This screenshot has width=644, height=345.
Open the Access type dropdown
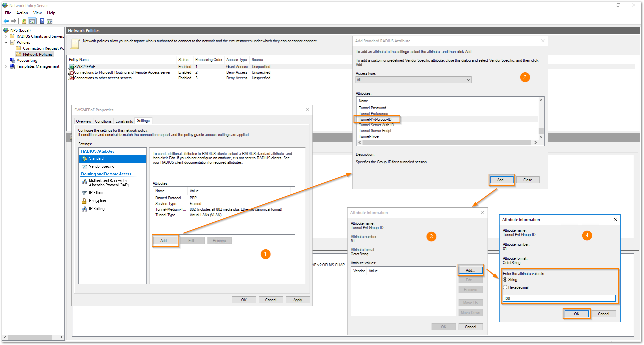[x=413, y=80]
